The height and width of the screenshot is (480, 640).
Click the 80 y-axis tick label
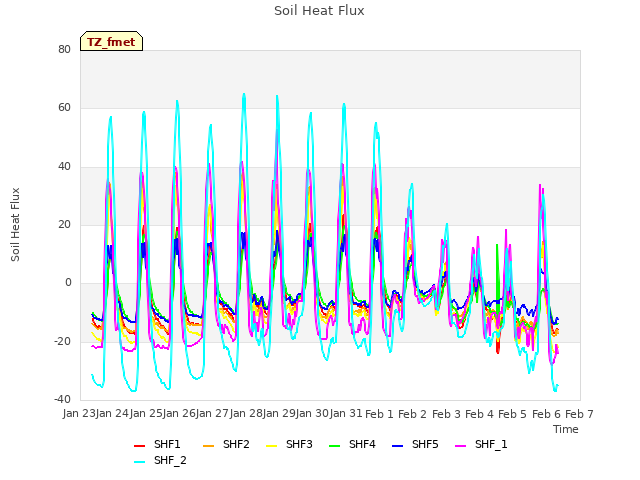[64, 49]
